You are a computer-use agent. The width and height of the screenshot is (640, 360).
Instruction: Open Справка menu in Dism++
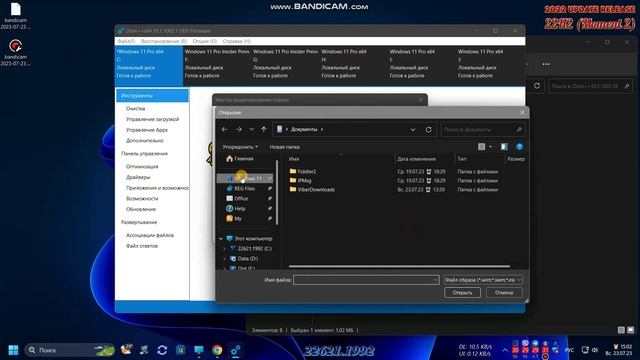236,41
